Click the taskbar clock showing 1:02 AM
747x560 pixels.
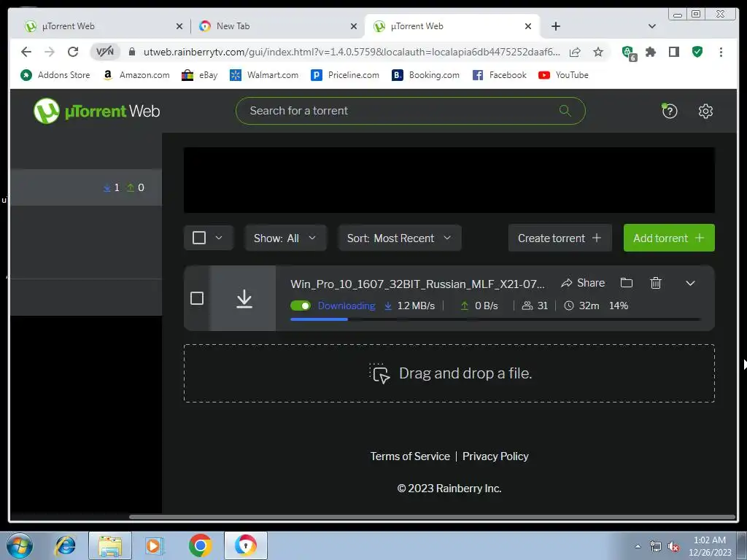709,546
